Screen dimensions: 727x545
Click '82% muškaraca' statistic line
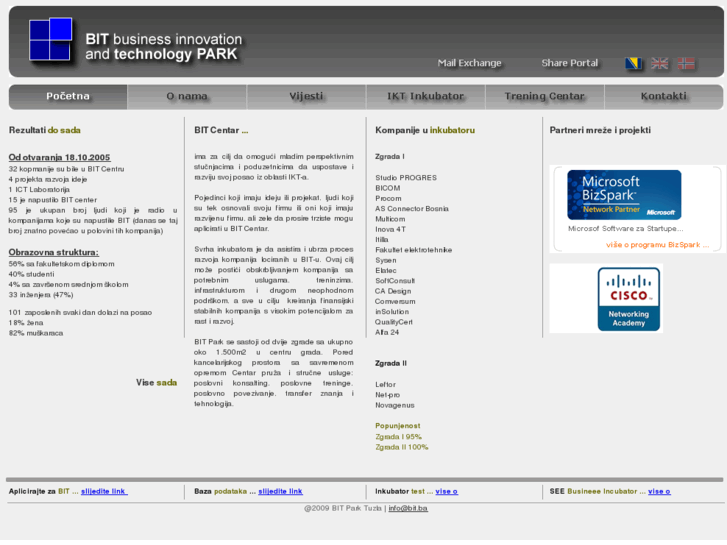[36, 333]
